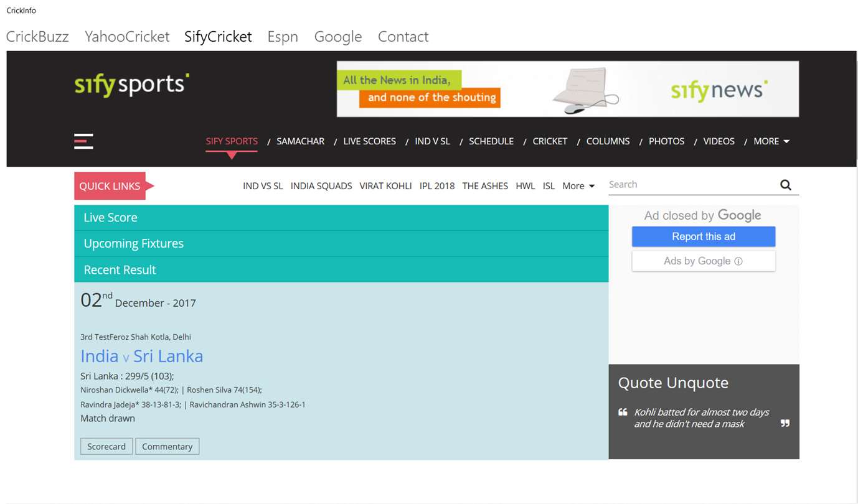The width and height of the screenshot is (858, 504).
Task: Click IND VS SL quick link
Action: pos(263,186)
